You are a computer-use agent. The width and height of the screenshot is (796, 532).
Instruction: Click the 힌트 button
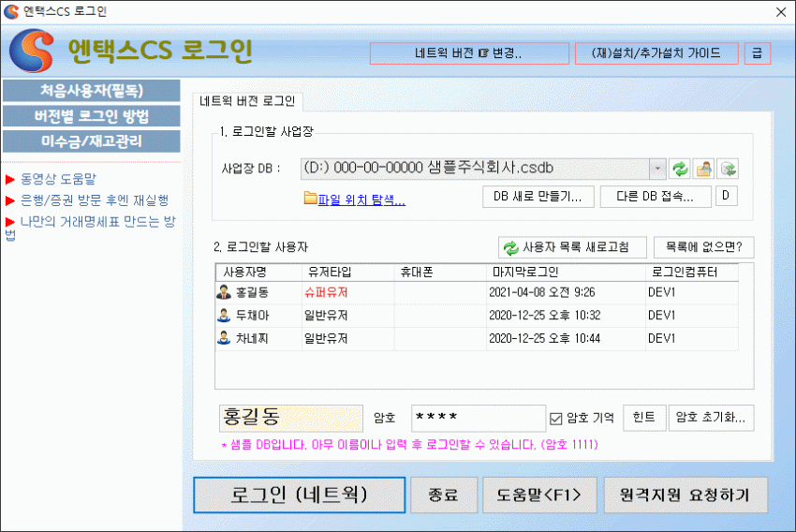point(644,418)
